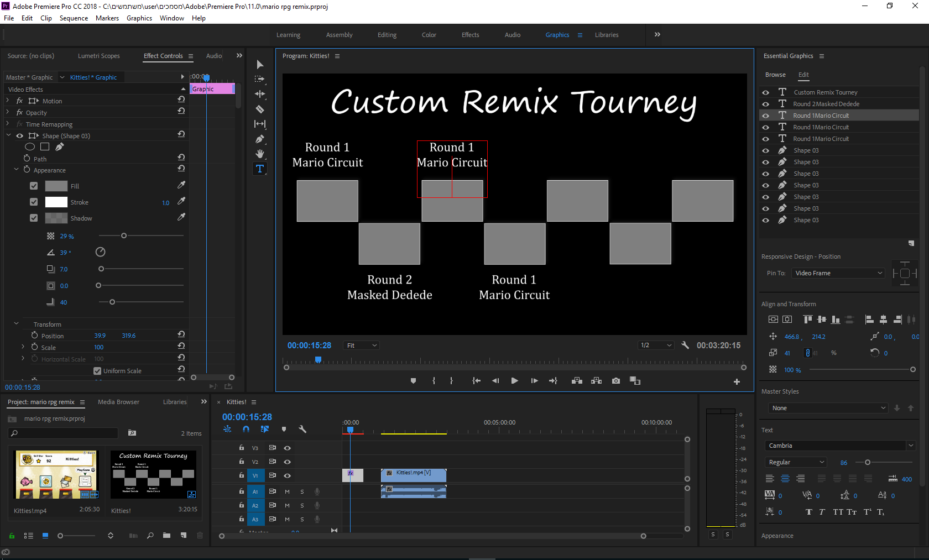Open the Pin To Video Frame dropdown
Screen dimensions: 929x560
click(x=838, y=273)
